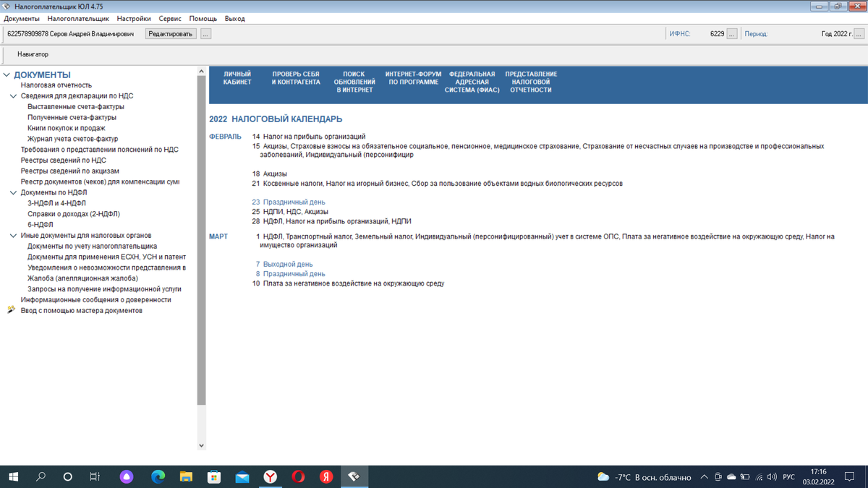868x488 pixels.
Task: Open 3-НДФЛ и 4-НДФЛ item
Action: click(56, 203)
